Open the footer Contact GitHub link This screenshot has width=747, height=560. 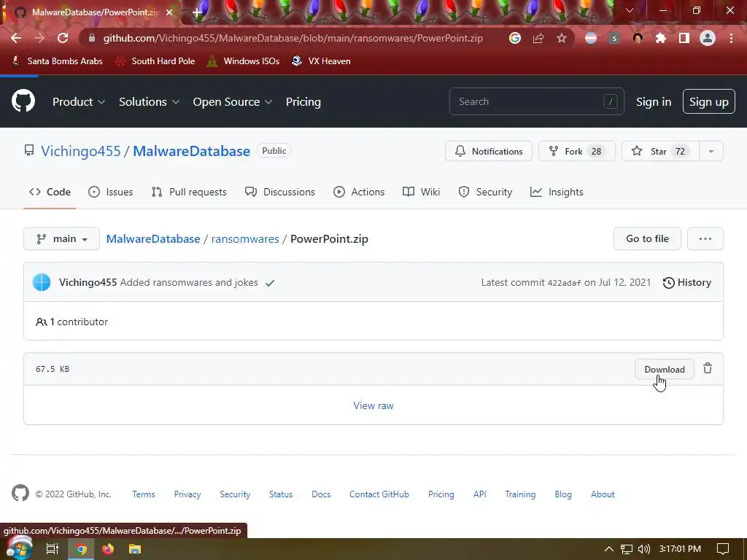point(379,494)
